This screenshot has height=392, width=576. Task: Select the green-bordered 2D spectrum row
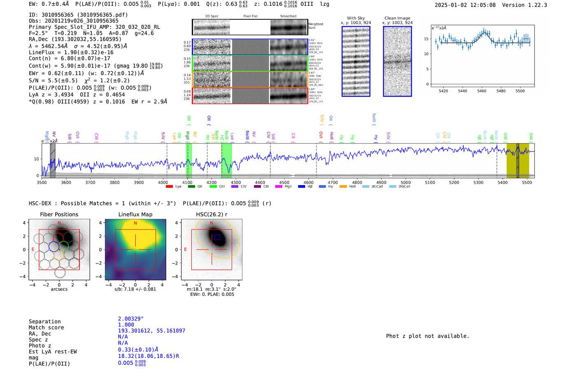tap(250, 63)
